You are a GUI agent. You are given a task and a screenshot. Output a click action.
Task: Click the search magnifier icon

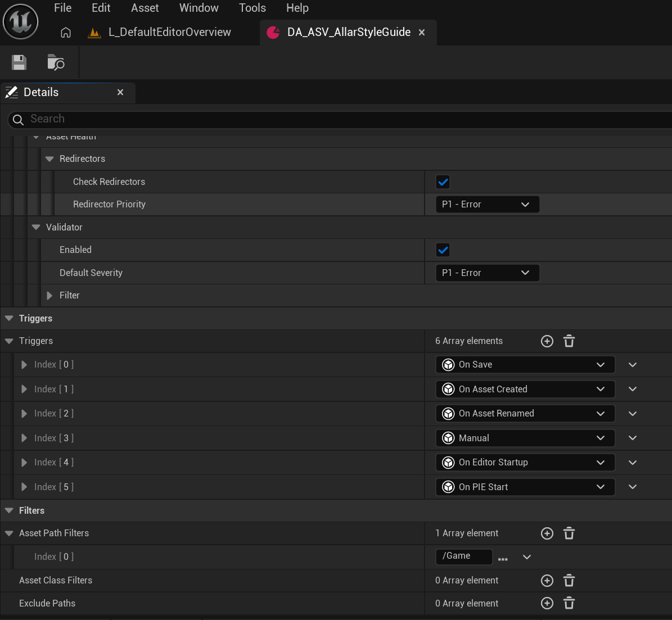[x=18, y=120]
